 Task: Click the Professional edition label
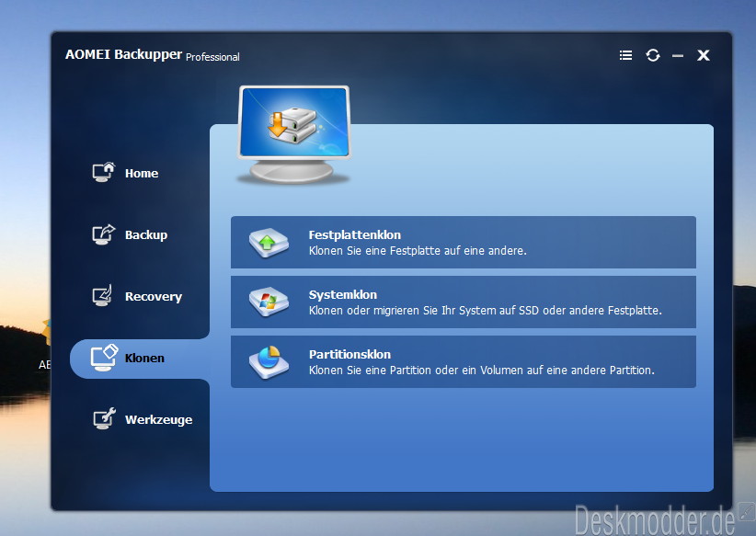pyautogui.click(x=212, y=57)
